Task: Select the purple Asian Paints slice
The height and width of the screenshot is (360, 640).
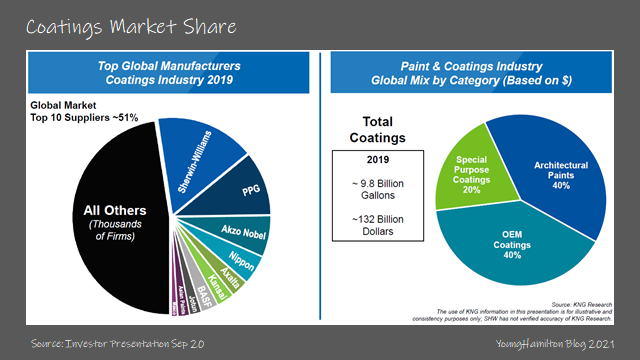Action: pyautogui.click(x=182, y=301)
